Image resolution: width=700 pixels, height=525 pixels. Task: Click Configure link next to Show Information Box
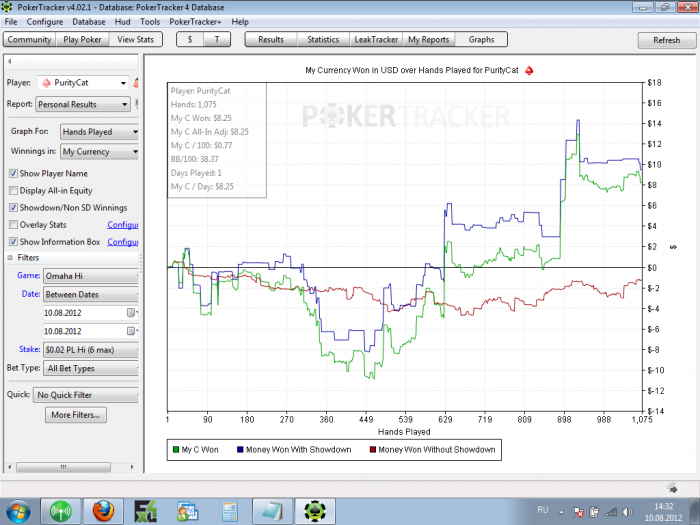tap(123, 242)
